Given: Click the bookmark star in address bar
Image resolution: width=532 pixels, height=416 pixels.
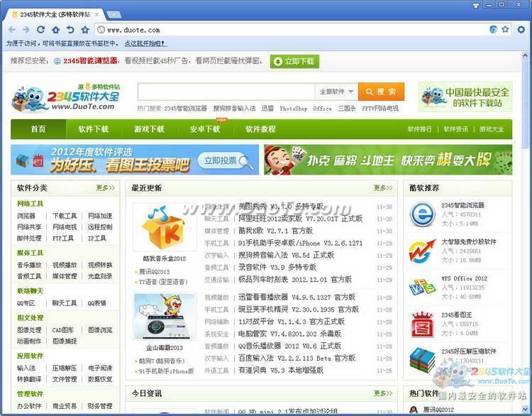Looking at the screenshot, I should (505, 29).
